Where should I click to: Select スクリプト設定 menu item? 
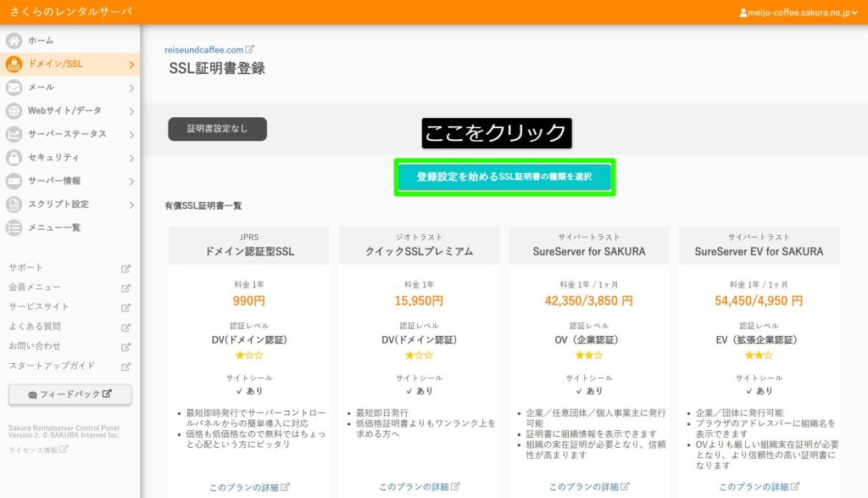70,204
